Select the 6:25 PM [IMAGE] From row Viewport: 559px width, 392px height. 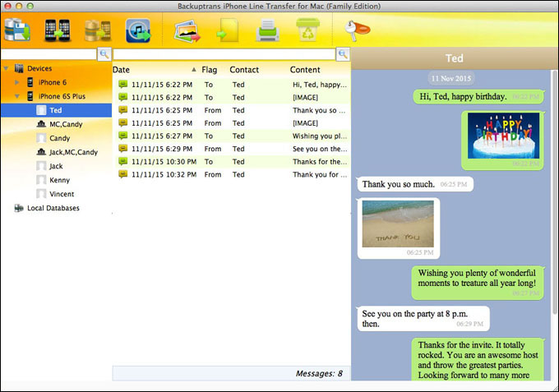232,123
